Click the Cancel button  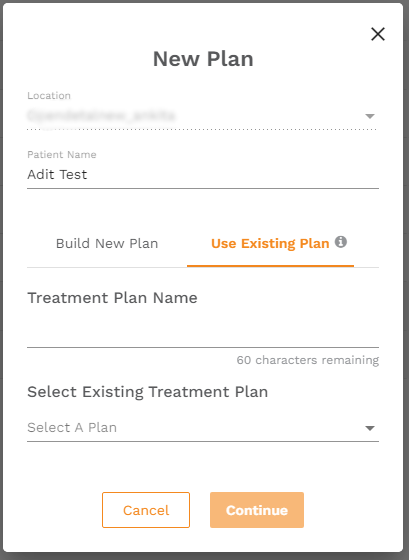tap(146, 510)
